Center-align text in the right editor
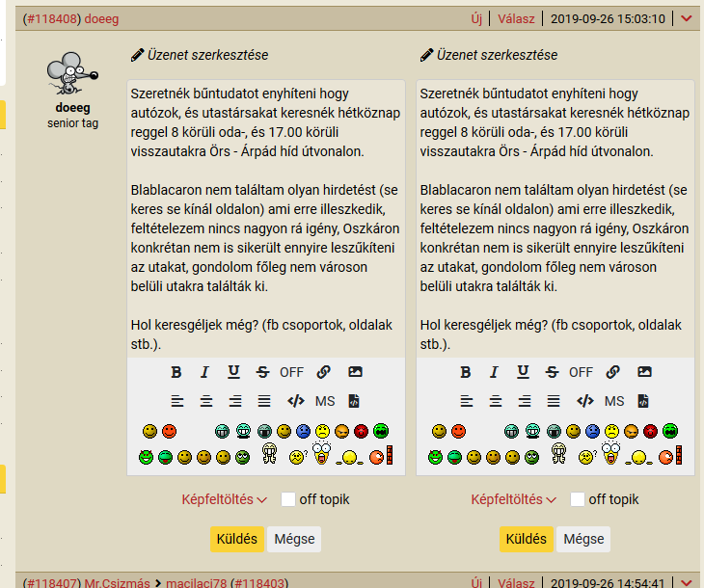Viewport: 704px width, 588px height. (x=496, y=401)
